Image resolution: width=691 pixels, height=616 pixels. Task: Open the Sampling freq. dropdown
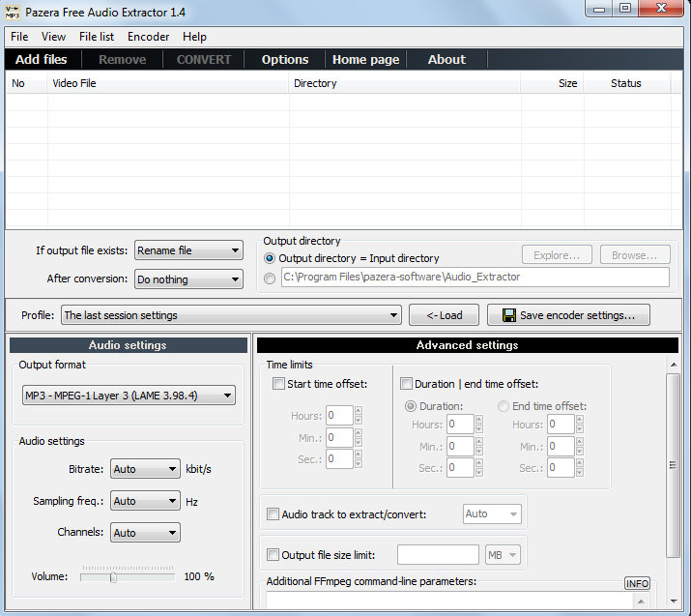pyautogui.click(x=145, y=501)
